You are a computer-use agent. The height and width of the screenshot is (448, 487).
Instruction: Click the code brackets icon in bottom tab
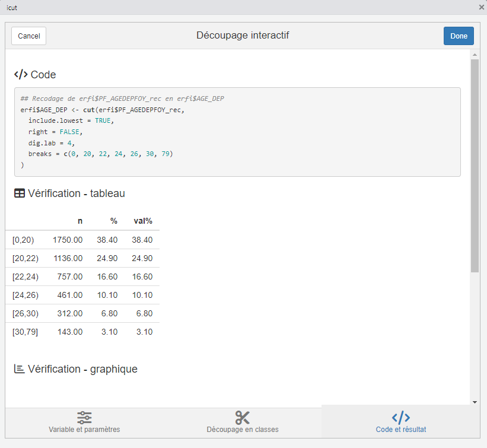click(401, 417)
